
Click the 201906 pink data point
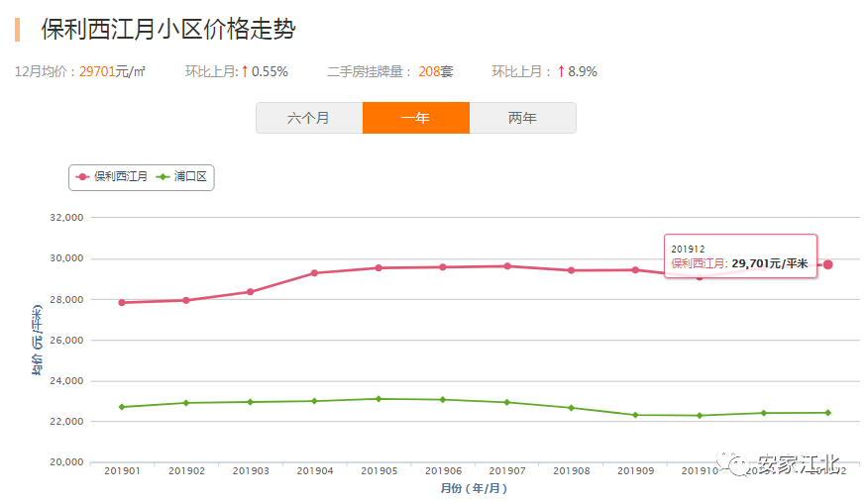click(443, 267)
